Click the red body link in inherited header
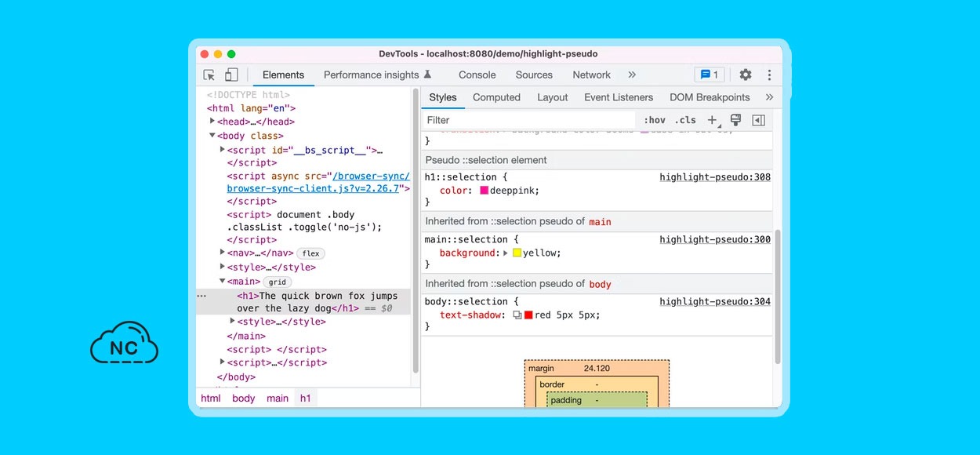Image resolution: width=980 pixels, height=455 pixels. click(600, 284)
